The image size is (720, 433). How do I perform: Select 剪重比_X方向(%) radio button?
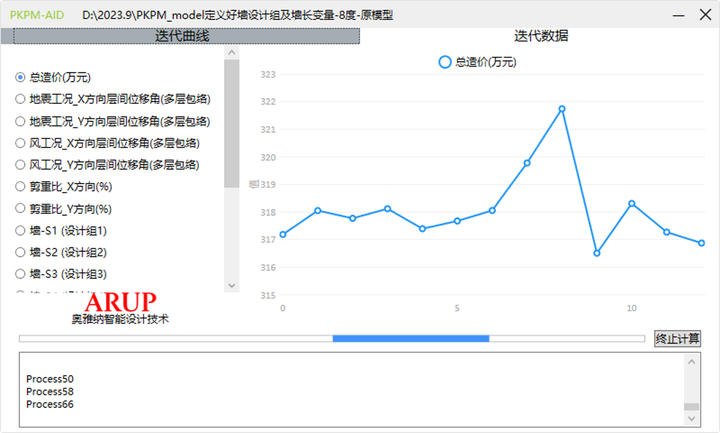[21, 187]
